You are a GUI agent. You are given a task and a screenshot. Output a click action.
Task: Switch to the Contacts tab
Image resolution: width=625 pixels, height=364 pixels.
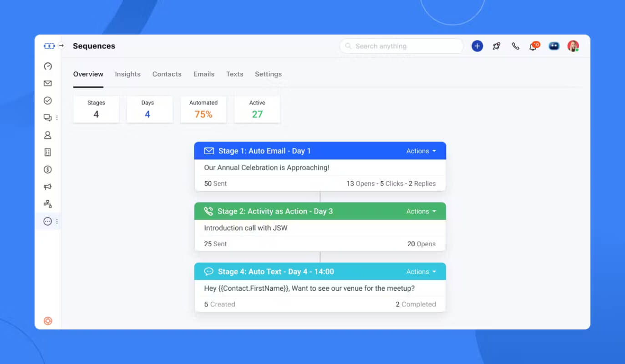click(x=167, y=74)
